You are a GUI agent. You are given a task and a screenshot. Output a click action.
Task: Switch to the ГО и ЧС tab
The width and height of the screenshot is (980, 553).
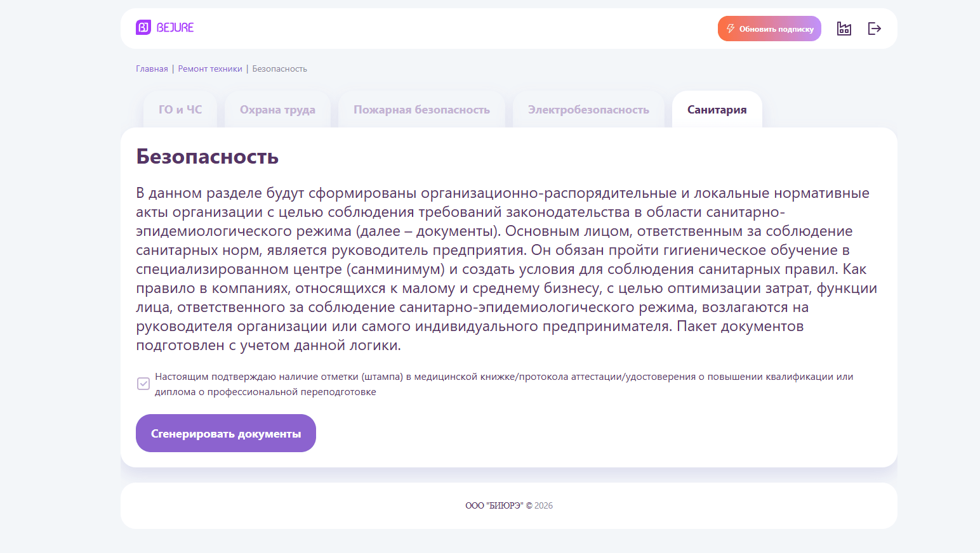180,110
